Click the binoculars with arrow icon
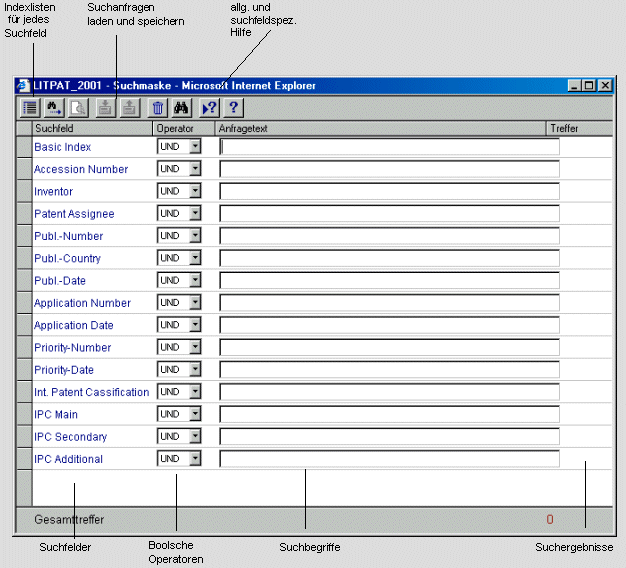 [x=54, y=108]
